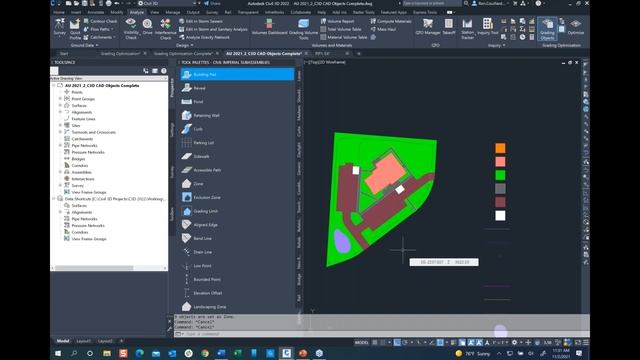
Task: Open Grading Volume Tools
Action: [x=303, y=29]
